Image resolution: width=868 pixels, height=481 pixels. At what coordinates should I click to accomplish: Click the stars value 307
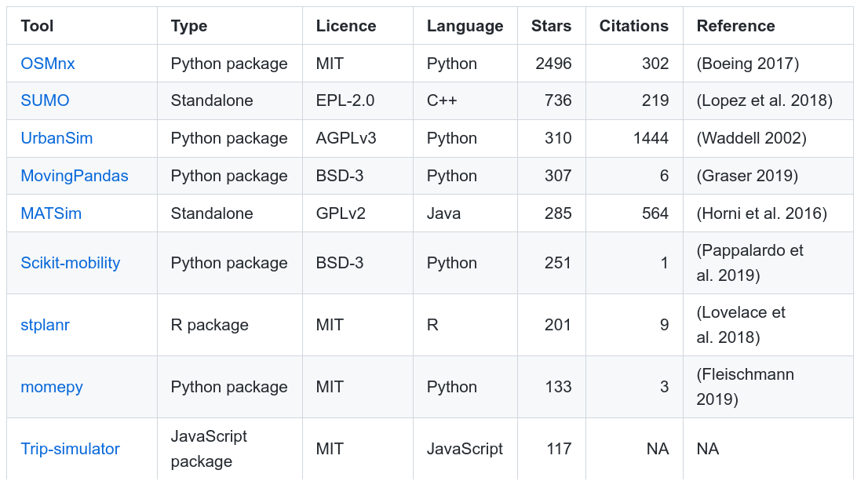(x=558, y=176)
